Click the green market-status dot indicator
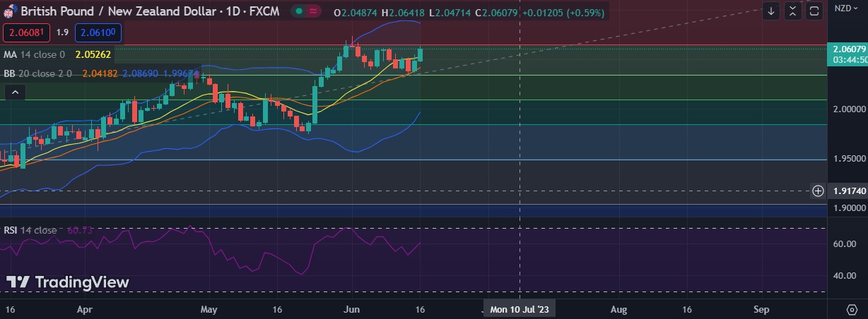This screenshot has height=319, width=868. pyautogui.click(x=300, y=11)
